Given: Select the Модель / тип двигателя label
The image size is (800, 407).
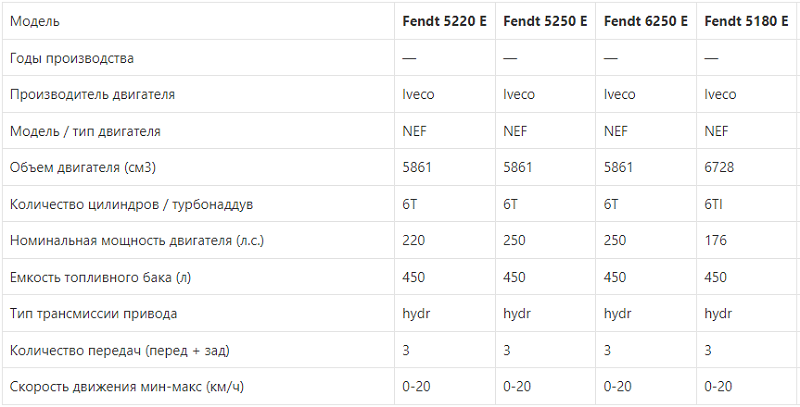Looking at the screenshot, I should pos(85,132).
